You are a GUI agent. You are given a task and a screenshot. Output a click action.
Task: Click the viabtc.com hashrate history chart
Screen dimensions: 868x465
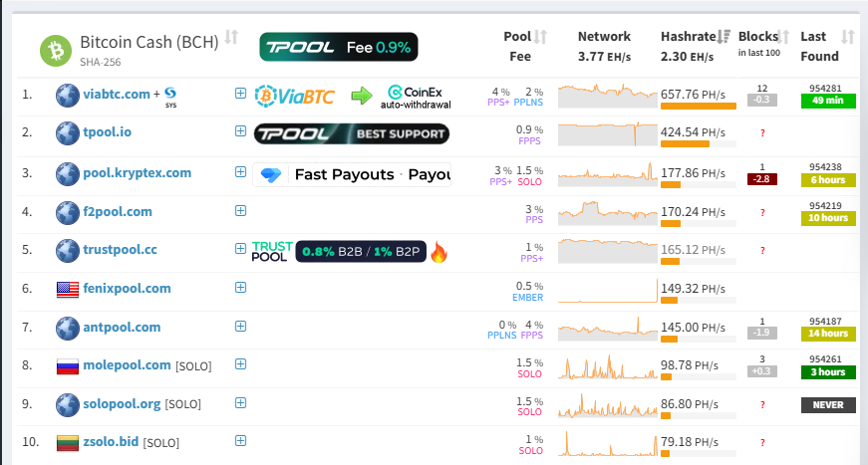pos(608,96)
